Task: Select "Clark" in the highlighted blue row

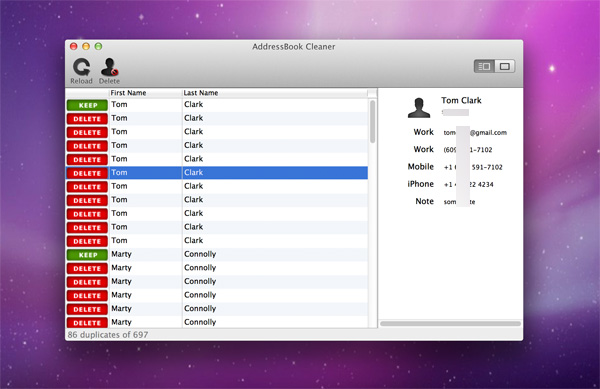Action: [x=193, y=173]
